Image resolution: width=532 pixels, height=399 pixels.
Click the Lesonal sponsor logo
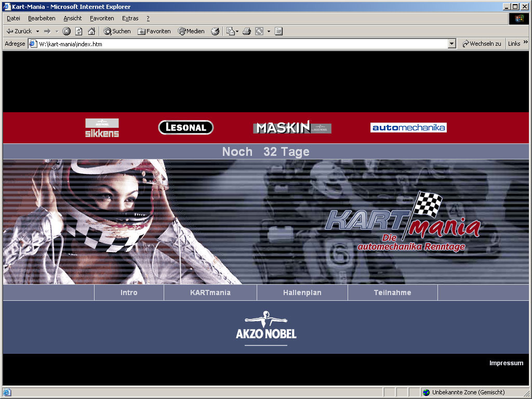(x=185, y=127)
